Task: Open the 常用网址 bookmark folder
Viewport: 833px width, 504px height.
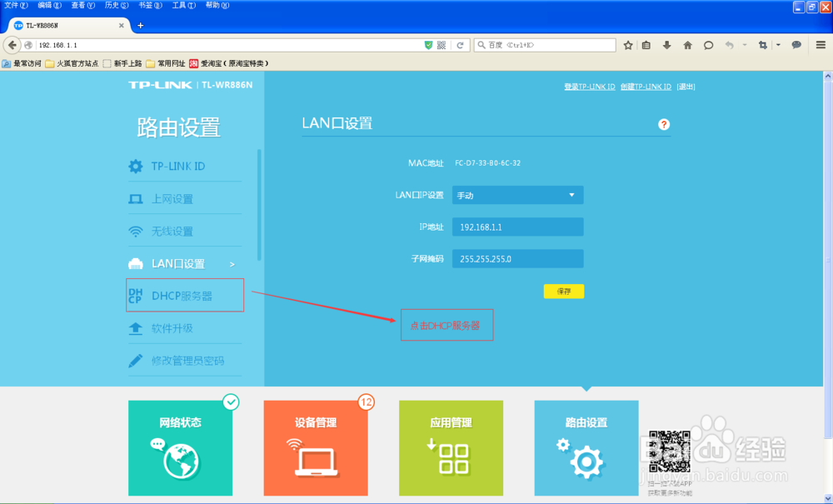Action: pyautogui.click(x=166, y=64)
